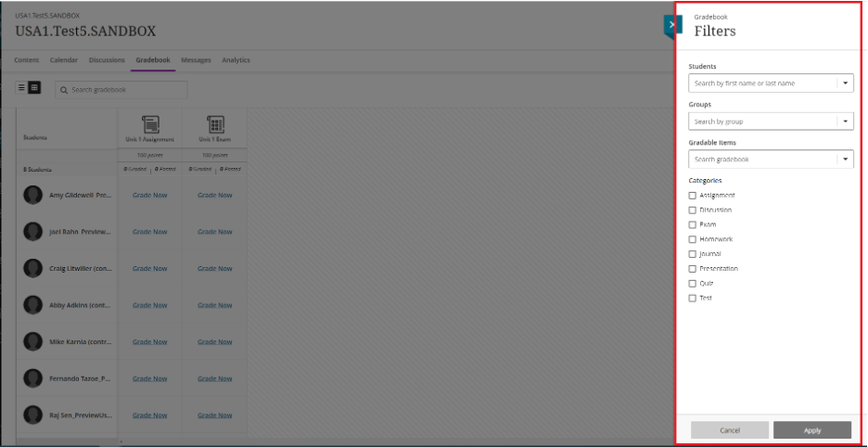
Task: Click student name Abby Adkins
Action: [x=81, y=305]
